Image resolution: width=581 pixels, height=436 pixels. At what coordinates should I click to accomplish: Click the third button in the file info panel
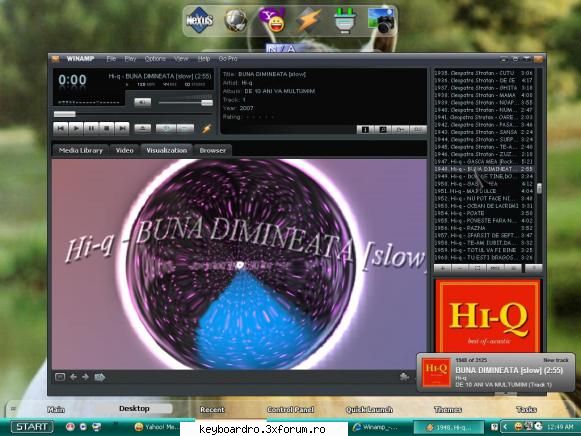(400, 129)
